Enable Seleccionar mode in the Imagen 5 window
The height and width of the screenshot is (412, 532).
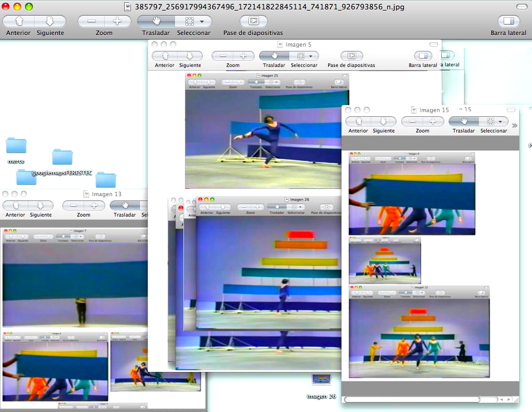[301, 56]
